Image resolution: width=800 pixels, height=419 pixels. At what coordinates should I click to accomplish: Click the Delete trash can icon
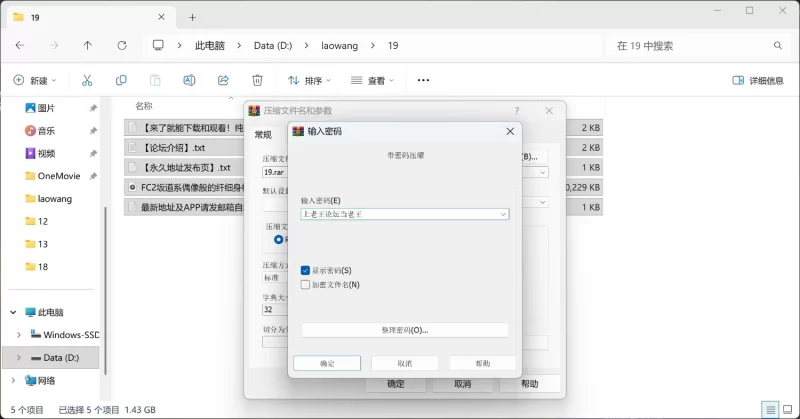(257, 80)
